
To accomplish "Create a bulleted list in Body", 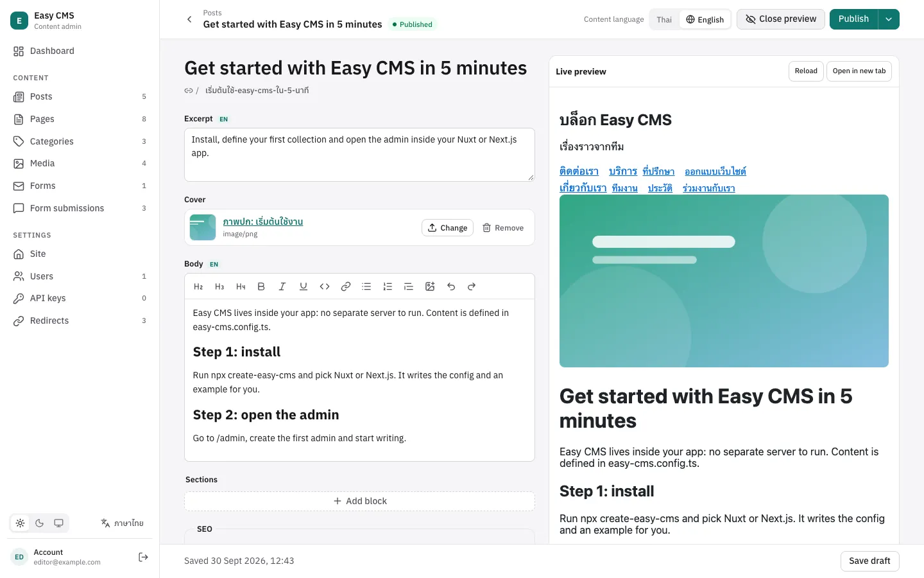I will (x=366, y=286).
